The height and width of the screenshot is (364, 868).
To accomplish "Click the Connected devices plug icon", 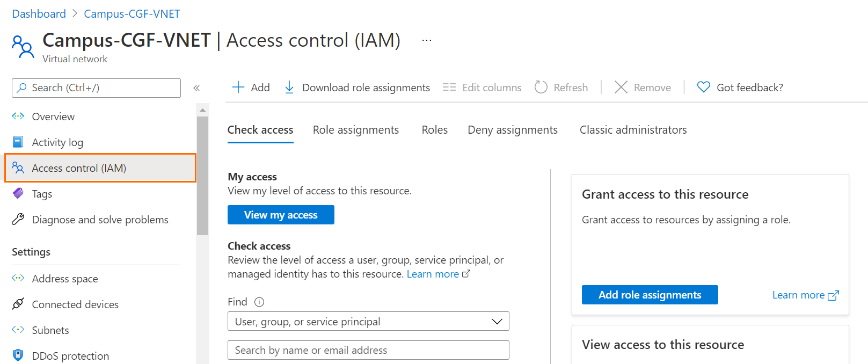I will tap(18, 304).
